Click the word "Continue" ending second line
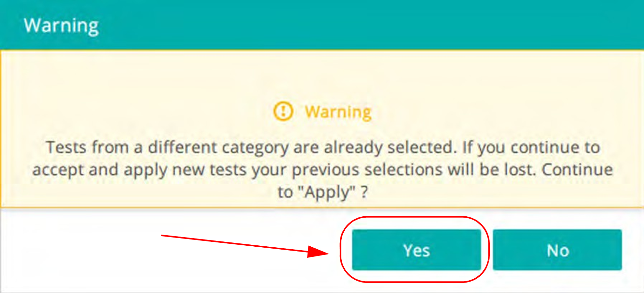The width and height of the screenshot is (644, 293). click(x=577, y=169)
